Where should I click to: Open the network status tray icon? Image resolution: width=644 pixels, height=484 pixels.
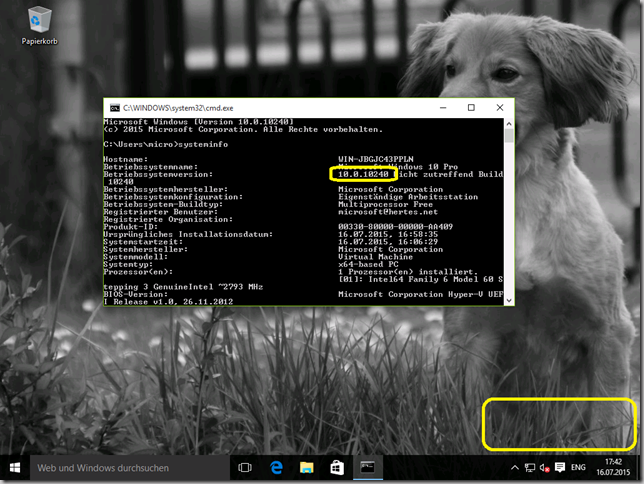click(530, 468)
